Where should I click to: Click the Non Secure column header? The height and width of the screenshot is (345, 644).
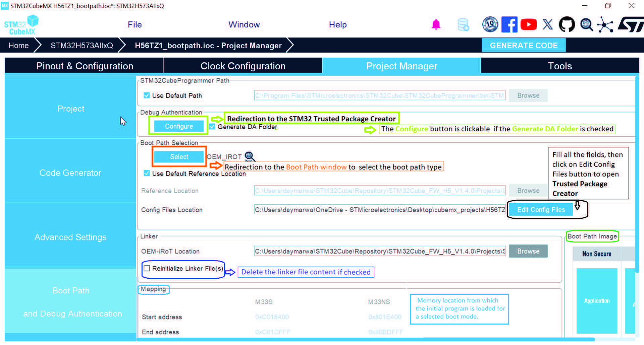(597, 254)
